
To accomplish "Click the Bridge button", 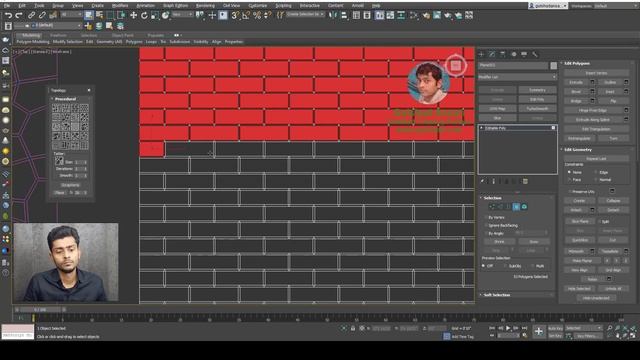I will pos(576,101).
